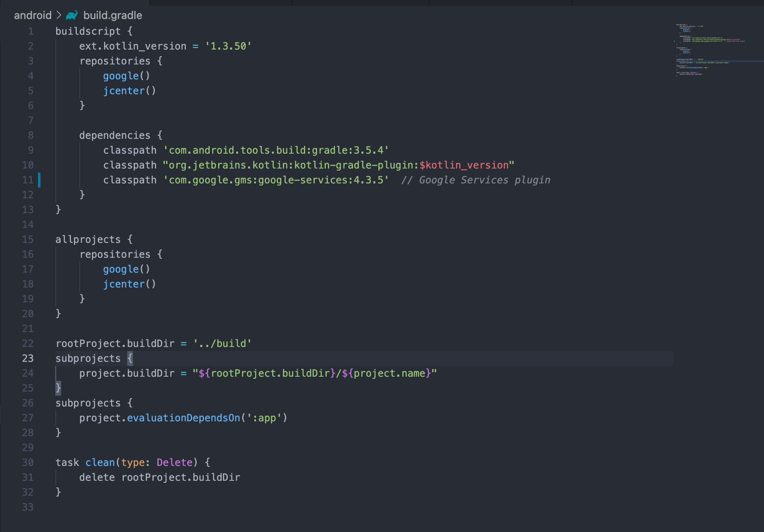Open the 'build.gradle' breadcrumb dropdown
This screenshot has width=764, height=532.
[113, 15]
